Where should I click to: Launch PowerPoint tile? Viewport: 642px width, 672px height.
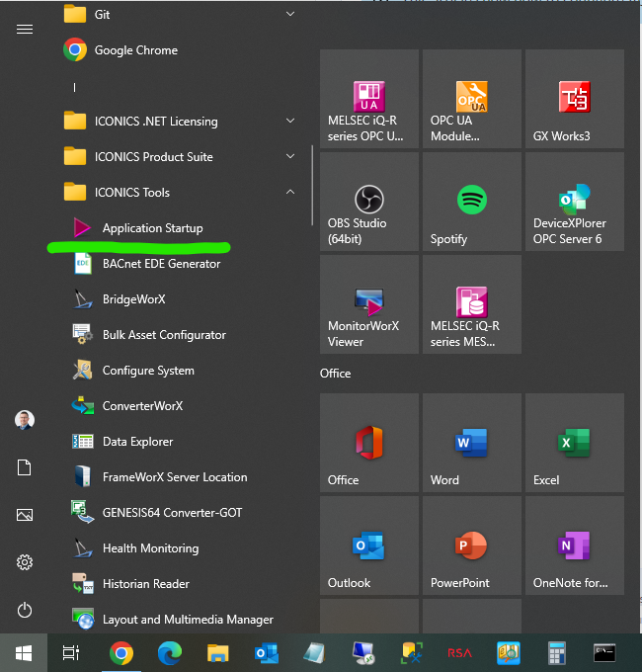[x=472, y=546]
